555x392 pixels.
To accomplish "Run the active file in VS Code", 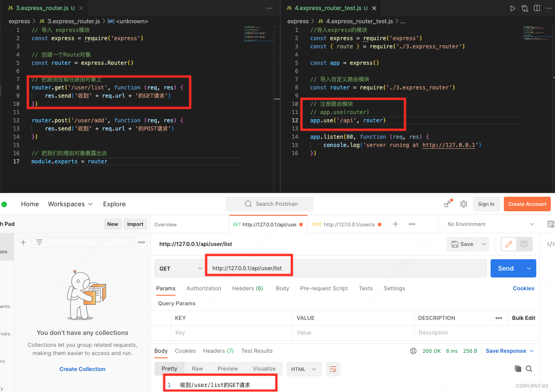I will tap(513, 8).
